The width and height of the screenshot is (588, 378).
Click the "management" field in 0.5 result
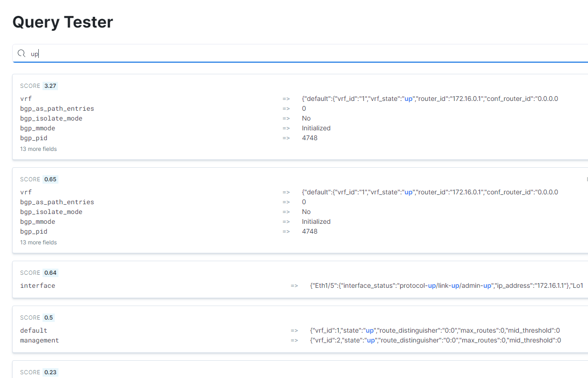39,340
